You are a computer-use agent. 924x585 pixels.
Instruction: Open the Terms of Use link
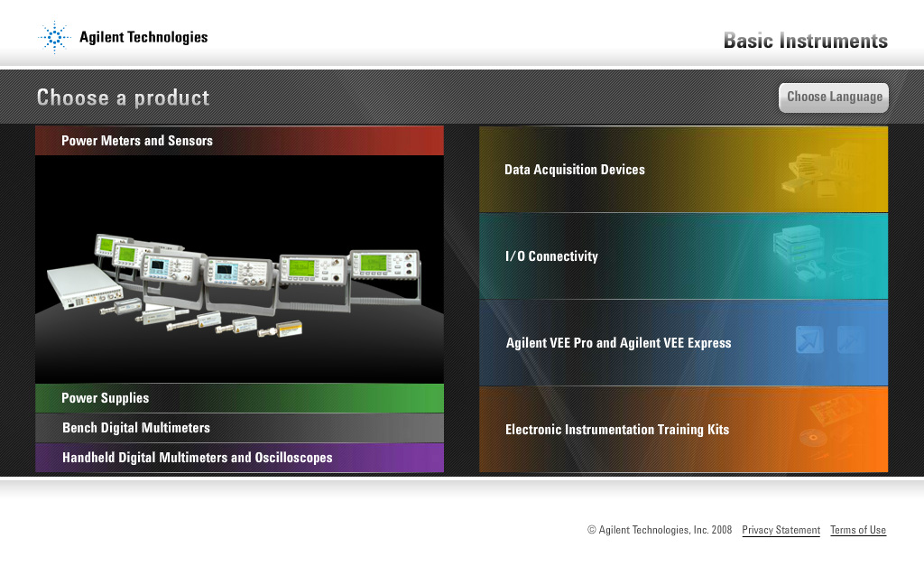pyautogui.click(x=857, y=530)
